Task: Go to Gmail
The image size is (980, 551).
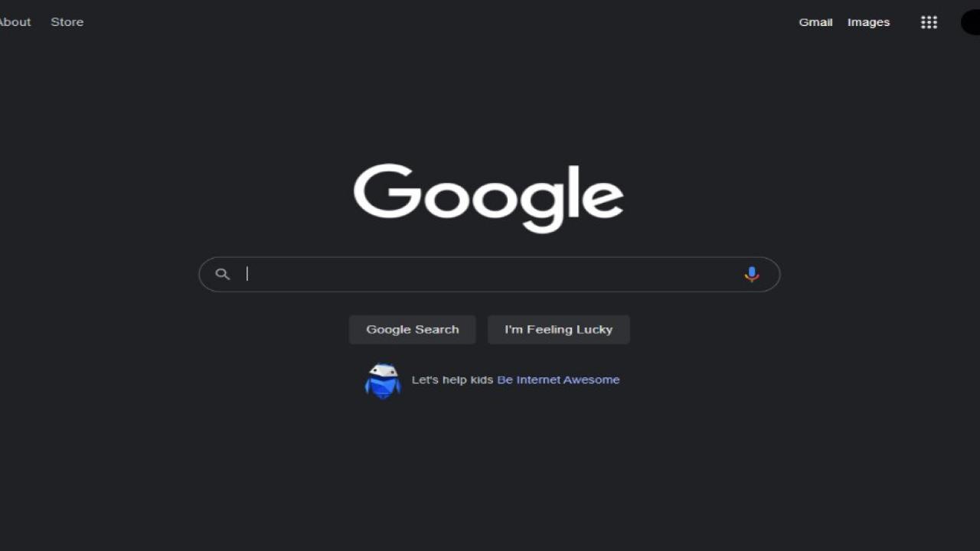Action: click(815, 22)
